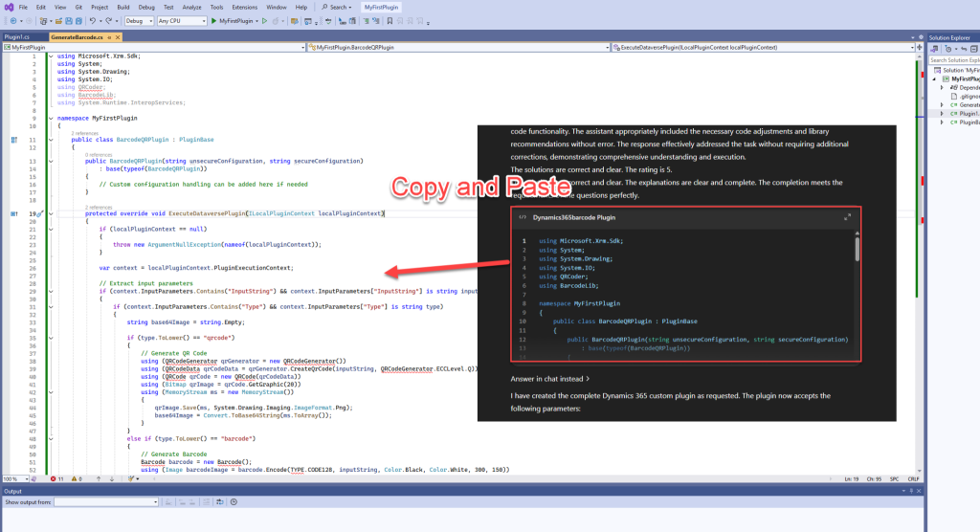Open the Edit menu
Viewport: 980px width, 532px height.
coord(40,7)
